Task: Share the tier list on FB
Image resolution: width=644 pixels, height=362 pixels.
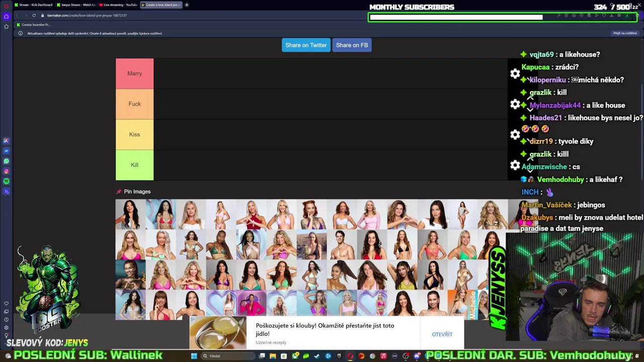Action: coord(352,45)
